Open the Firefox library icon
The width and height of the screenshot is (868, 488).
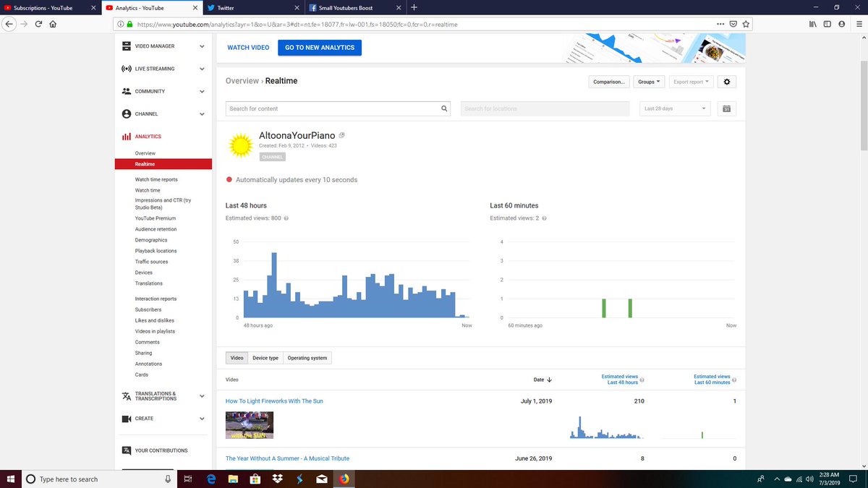[812, 24]
